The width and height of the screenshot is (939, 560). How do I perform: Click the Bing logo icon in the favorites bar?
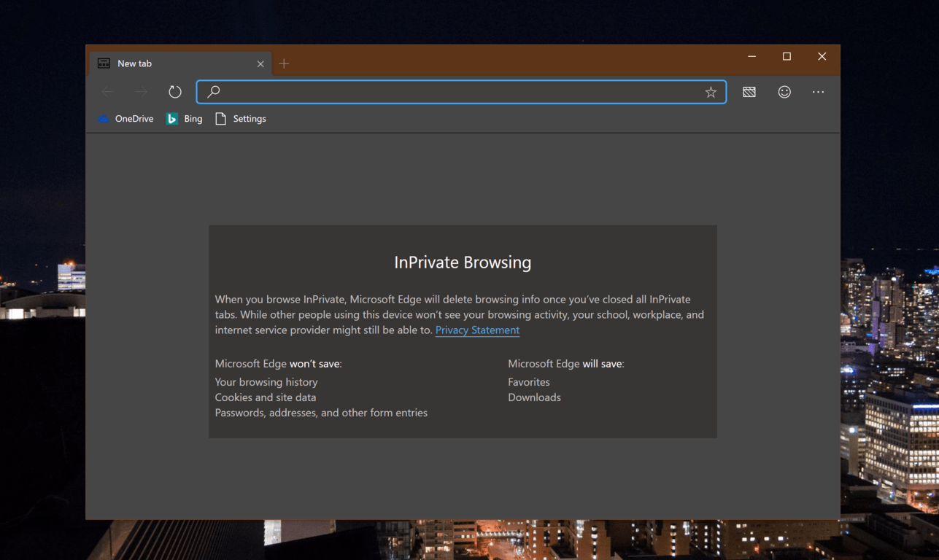click(172, 119)
